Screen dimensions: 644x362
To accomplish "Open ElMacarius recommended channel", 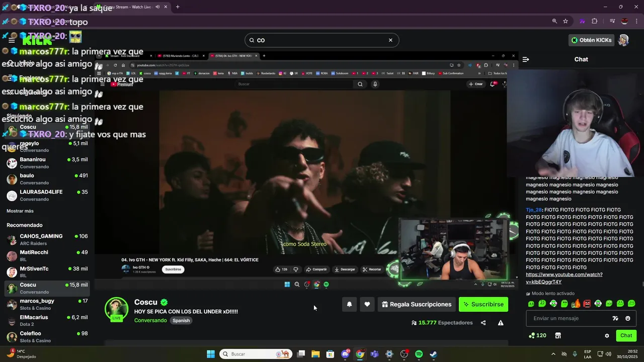I will click(x=47, y=321).
